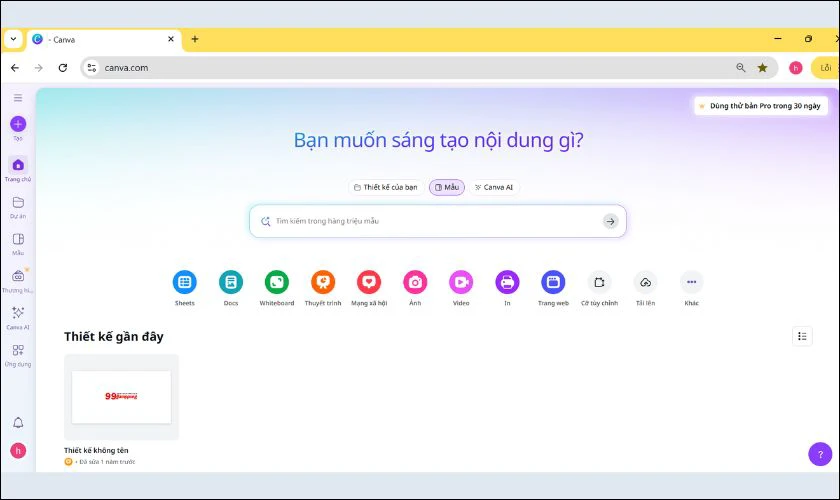Open notifications bell in the sidebar
Image resolution: width=840 pixels, height=500 pixels.
[x=18, y=423]
